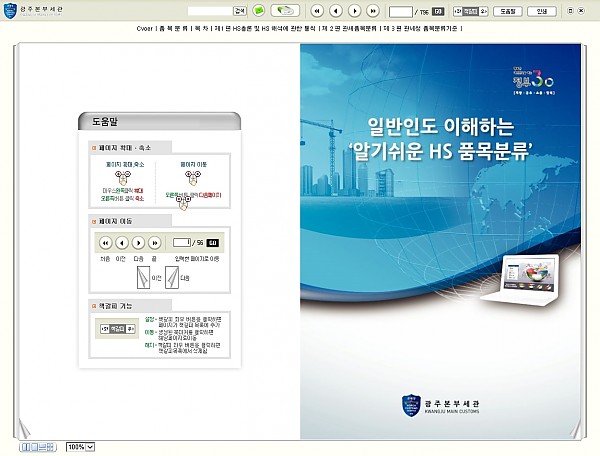The height and width of the screenshot is (456, 600).
Task: Click the next page round button
Action: click(x=354, y=11)
